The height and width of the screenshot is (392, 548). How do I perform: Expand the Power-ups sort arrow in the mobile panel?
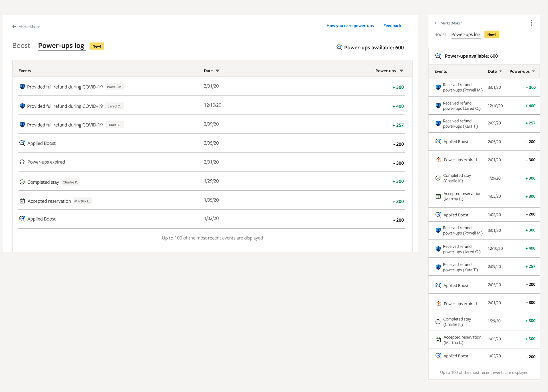[x=533, y=71]
